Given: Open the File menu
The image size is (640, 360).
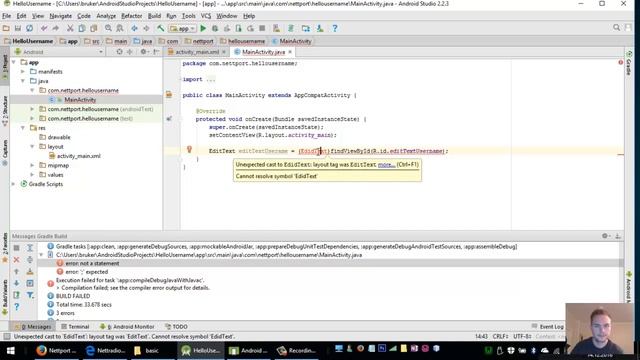Looking at the screenshot, I should (x=7, y=16).
